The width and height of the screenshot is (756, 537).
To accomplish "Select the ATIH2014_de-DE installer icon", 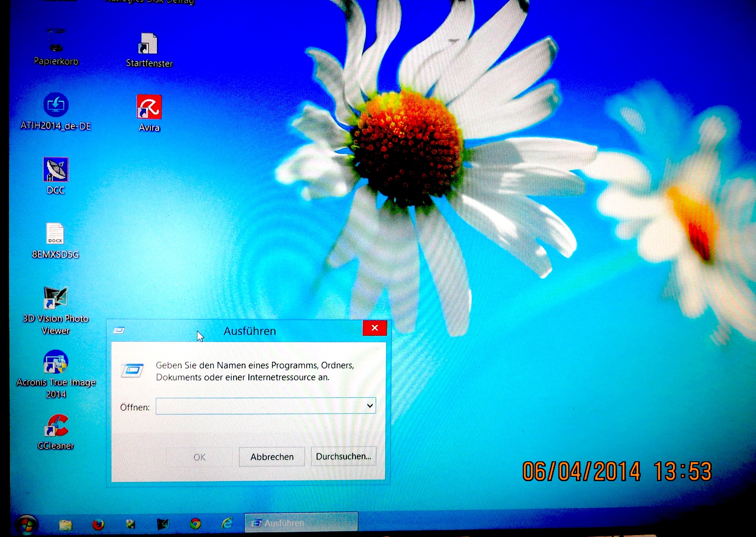I will 56,105.
